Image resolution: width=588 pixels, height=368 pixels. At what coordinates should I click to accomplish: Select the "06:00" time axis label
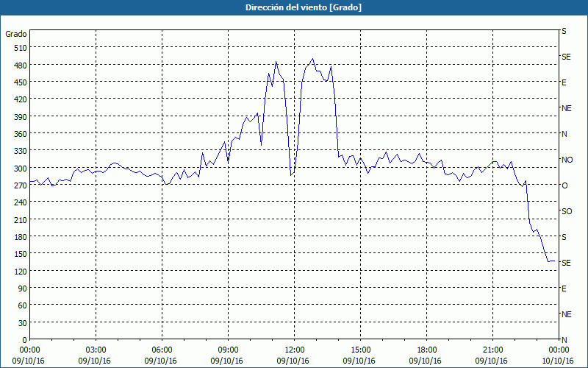pos(162,350)
